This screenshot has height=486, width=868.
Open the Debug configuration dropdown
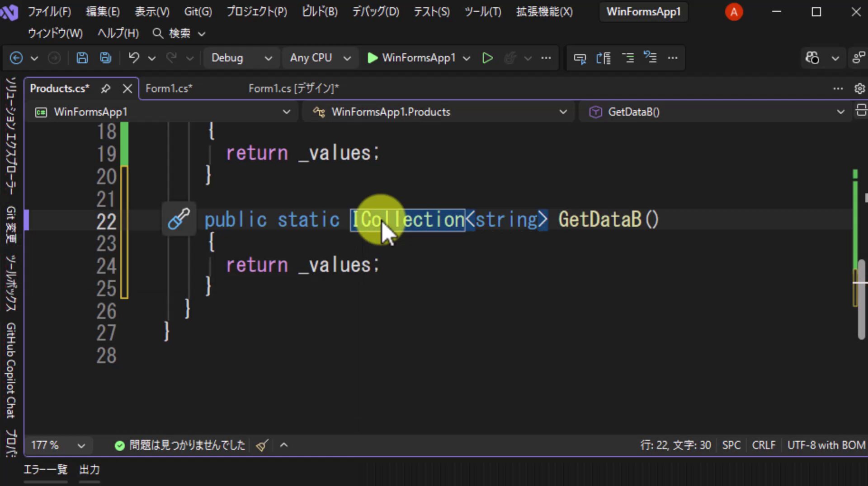pyautogui.click(x=242, y=58)
